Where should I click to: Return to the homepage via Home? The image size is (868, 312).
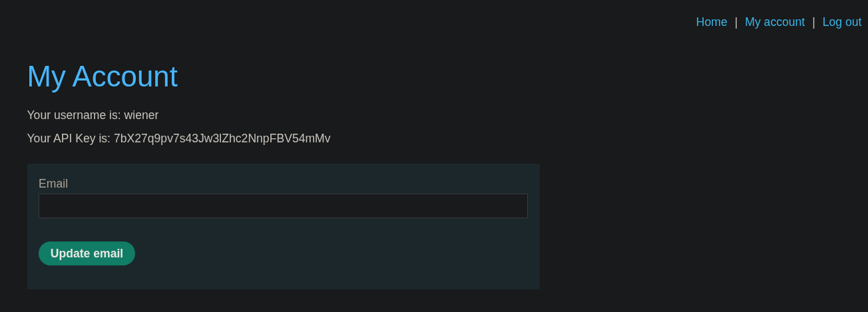[711, 22]
